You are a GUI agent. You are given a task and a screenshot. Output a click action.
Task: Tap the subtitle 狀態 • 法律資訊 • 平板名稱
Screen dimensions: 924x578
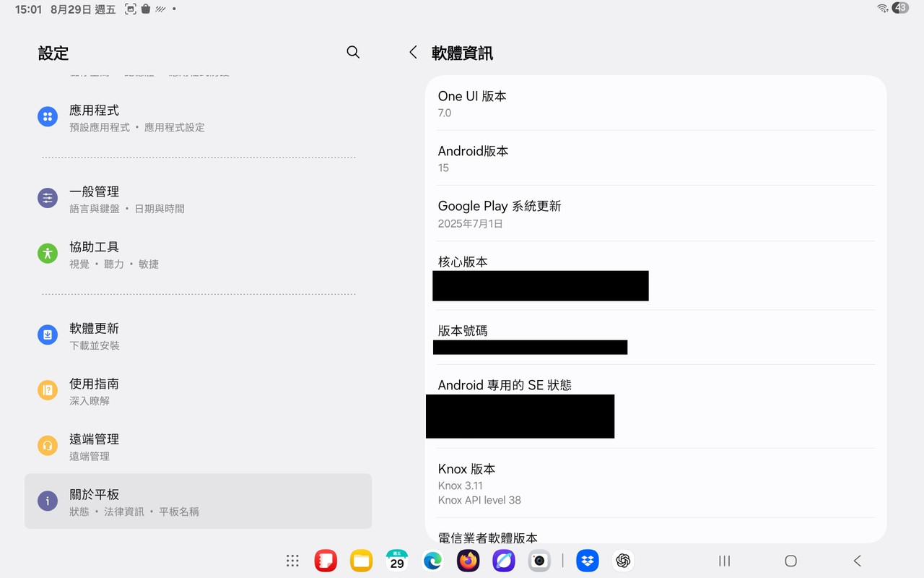pos(134,512)
